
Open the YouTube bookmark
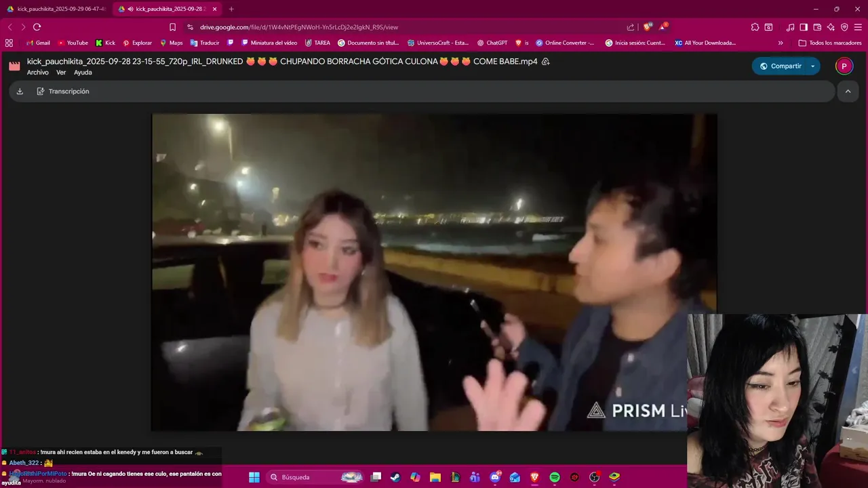tap(73, 43)
